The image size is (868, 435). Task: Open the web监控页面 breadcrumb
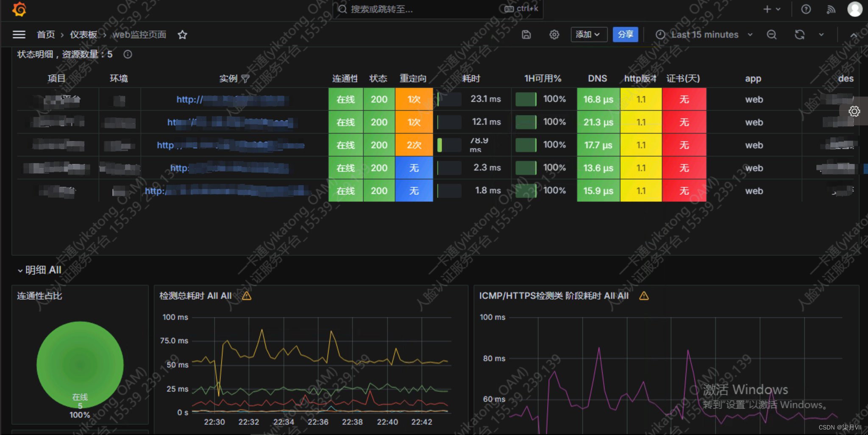[x=139, y=35]
